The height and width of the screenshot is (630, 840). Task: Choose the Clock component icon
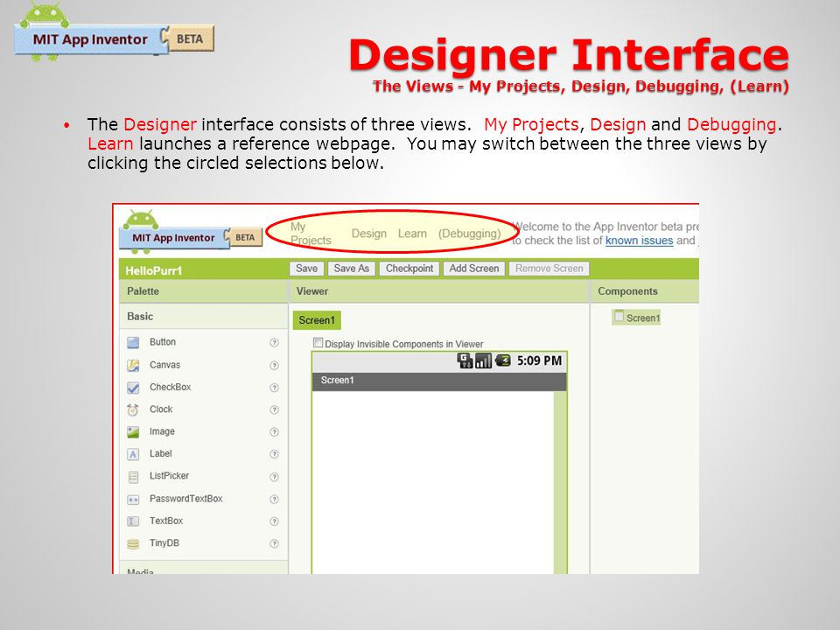tap(133, 409)
